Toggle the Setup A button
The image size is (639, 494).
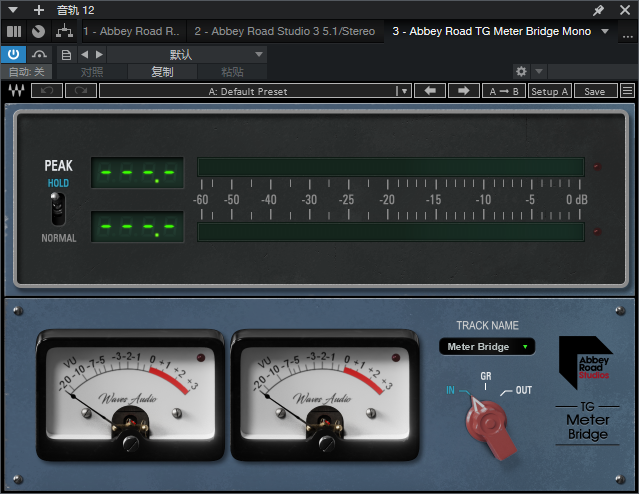pyautogui.click(x=550, y=91)
